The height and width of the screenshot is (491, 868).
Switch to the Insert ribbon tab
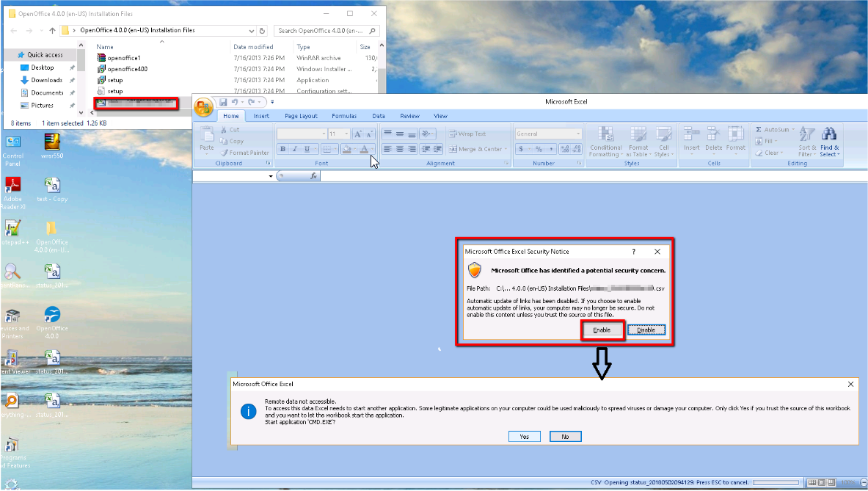(x=261, y=116)
